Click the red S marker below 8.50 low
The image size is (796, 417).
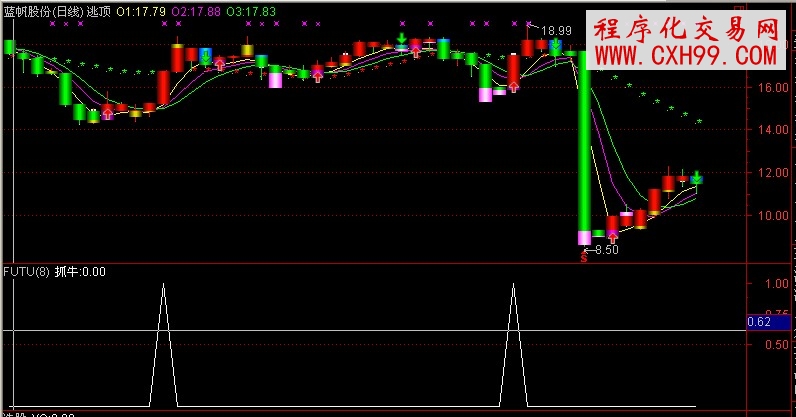(x=584, y=258)
